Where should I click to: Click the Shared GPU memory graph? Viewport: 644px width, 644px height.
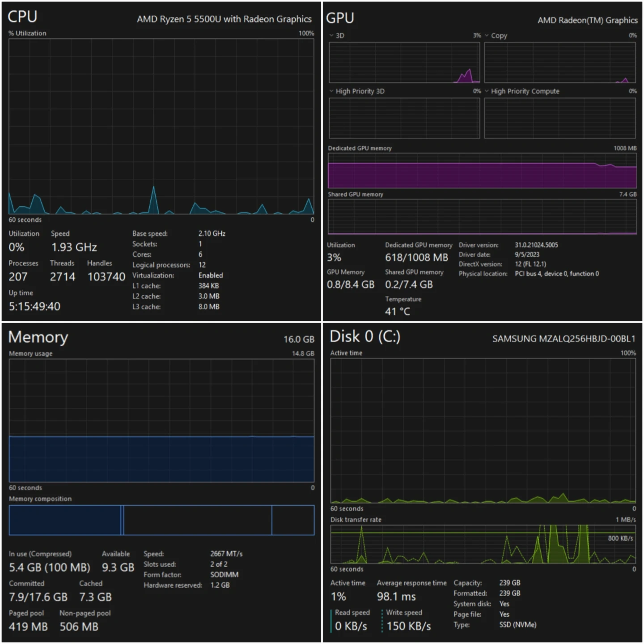click(482, 216)
